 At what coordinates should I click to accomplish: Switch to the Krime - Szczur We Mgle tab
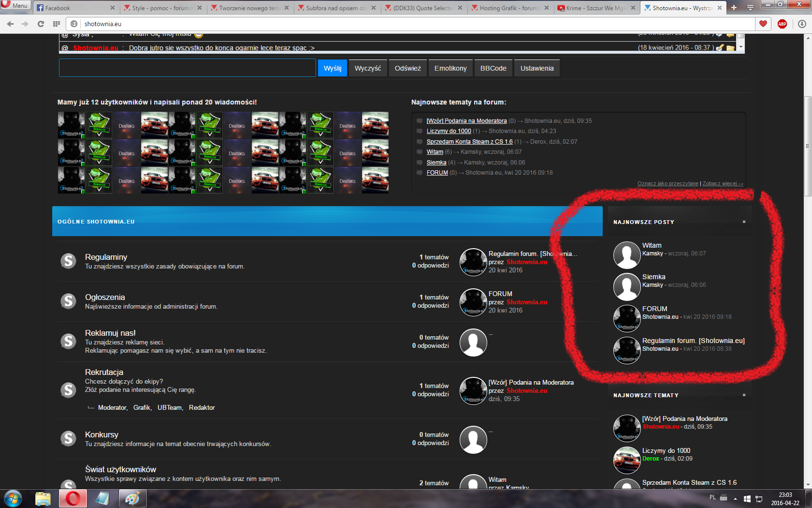pos(595,8)
